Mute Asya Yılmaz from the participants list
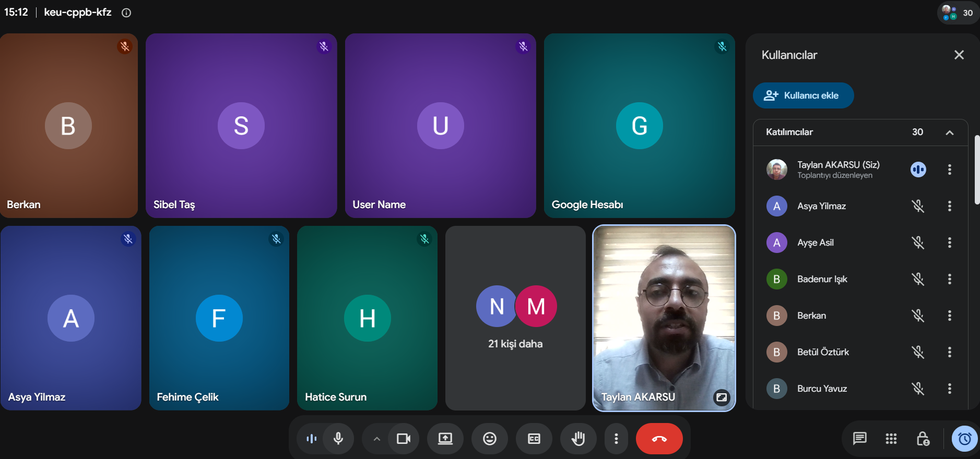This screenshot has height=459, width=980. point(918,206)
